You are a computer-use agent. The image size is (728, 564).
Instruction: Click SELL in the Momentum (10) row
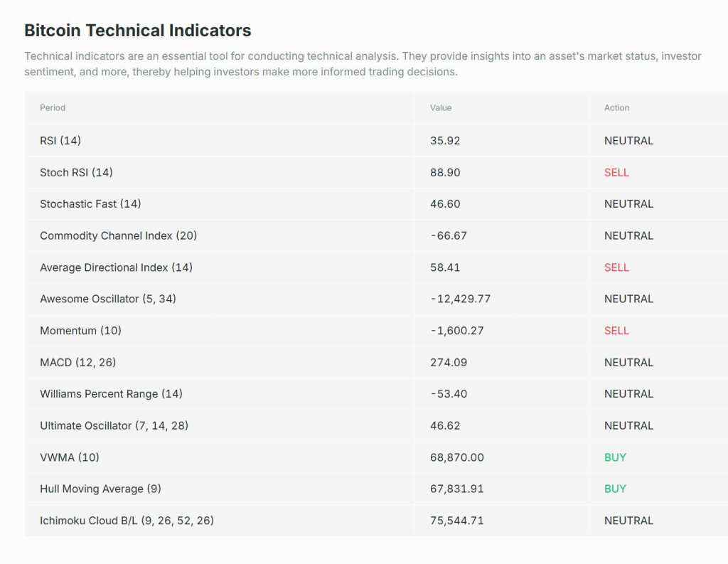coord(616,331)
